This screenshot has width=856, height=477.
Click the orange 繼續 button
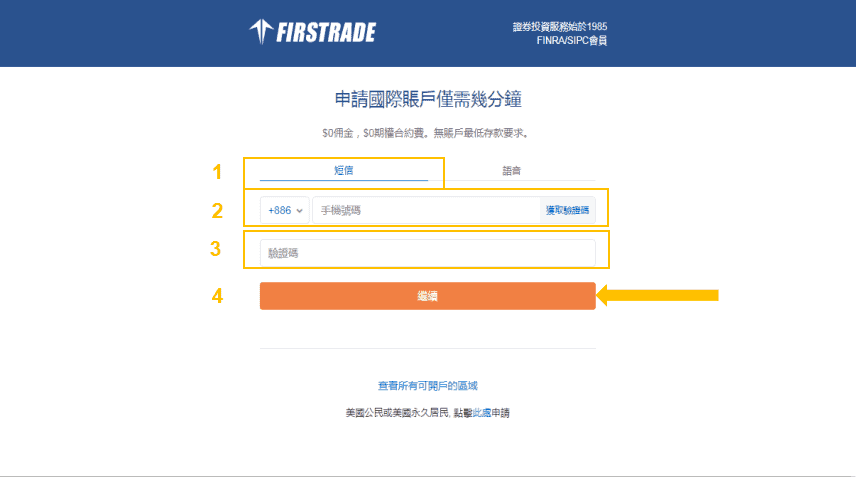427,296
